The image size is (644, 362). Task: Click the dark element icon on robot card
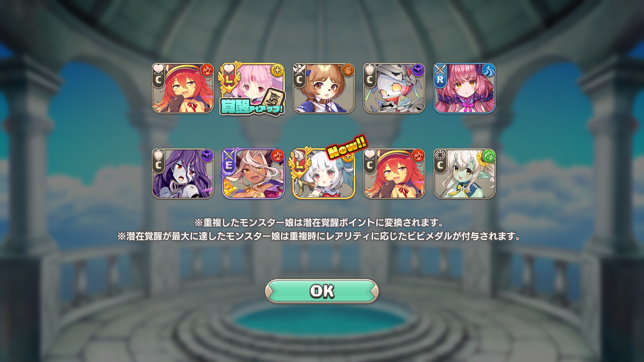(x=418, y=70)
